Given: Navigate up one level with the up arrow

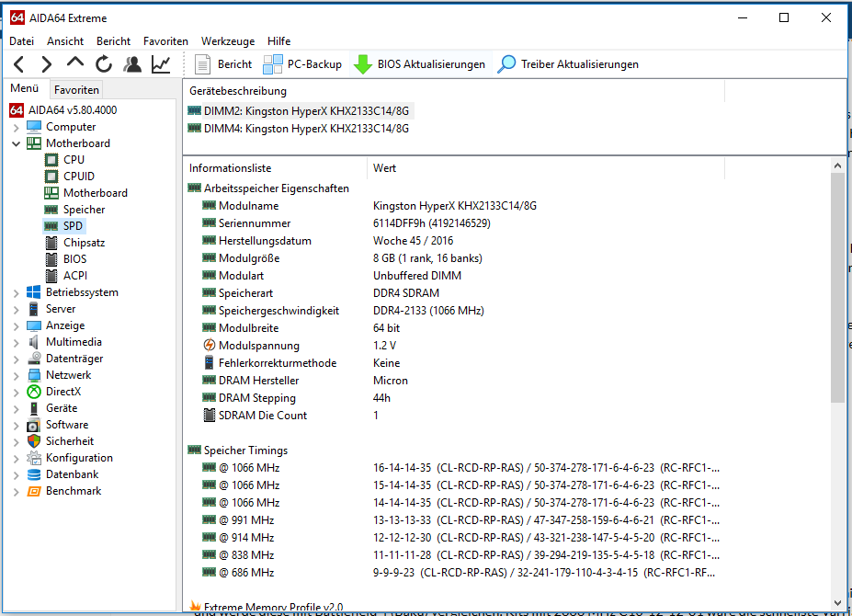Looking at the screenshot, I should pos(75,63).
